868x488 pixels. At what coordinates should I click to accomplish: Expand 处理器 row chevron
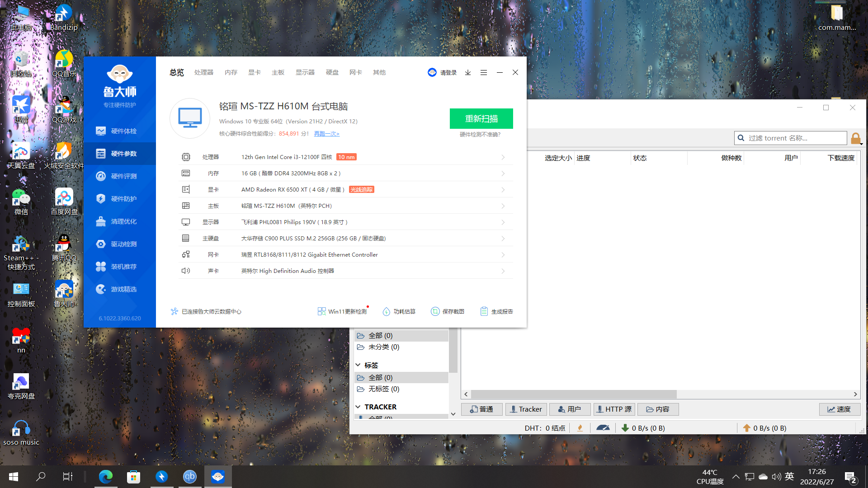503,157
